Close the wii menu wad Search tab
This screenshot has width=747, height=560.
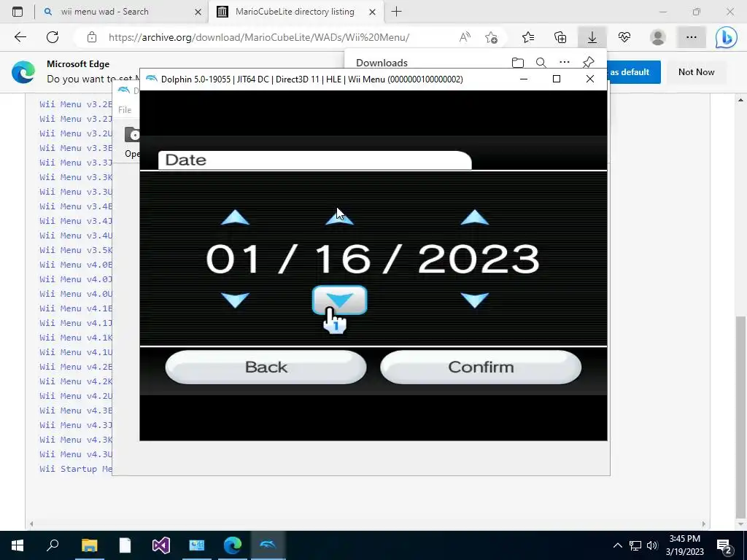(x=198, y=12)
